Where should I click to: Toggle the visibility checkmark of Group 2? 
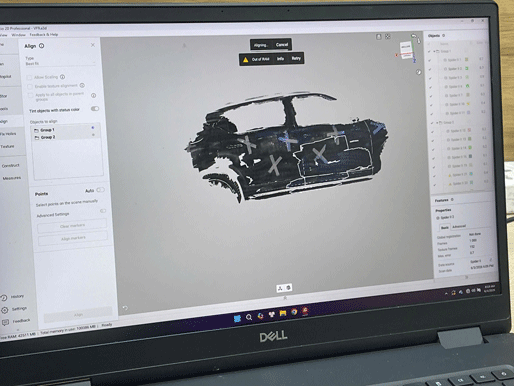432,123
